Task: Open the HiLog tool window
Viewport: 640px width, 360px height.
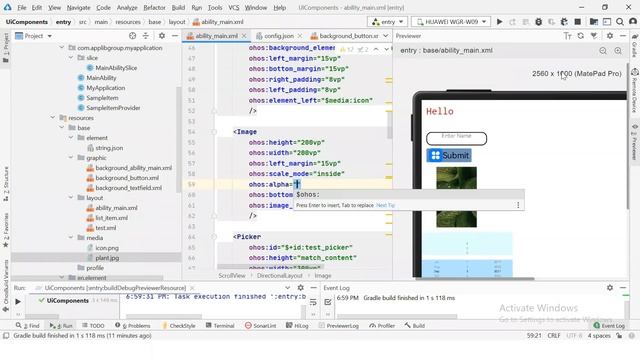Action: [297, 325]
